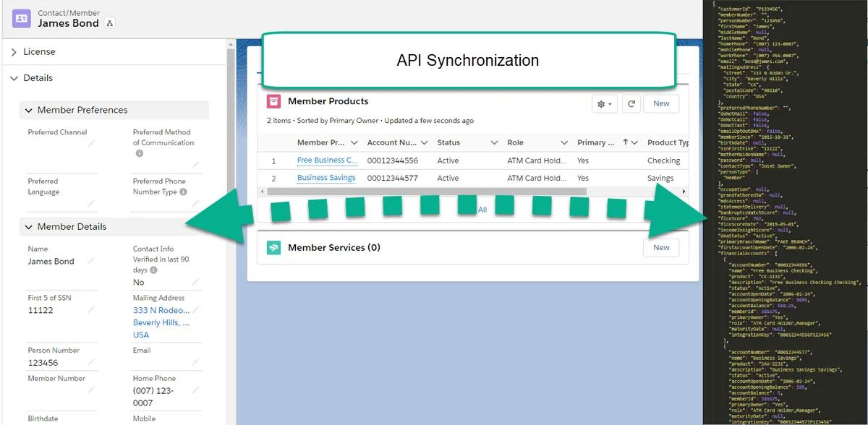Click 'Sorted by Primary Owner' list summary

(336, 121)
